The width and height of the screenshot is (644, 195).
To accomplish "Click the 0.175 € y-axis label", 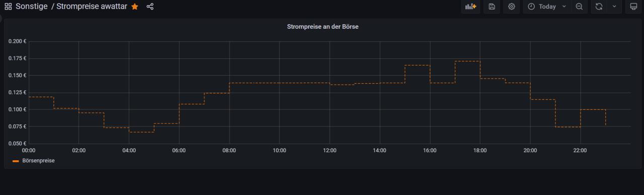I will 18,58.
